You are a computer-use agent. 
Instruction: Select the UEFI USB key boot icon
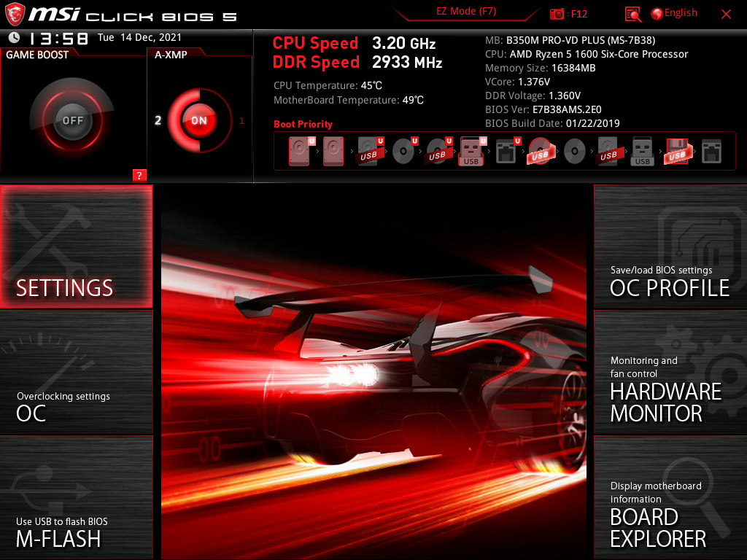coord(472,151)
